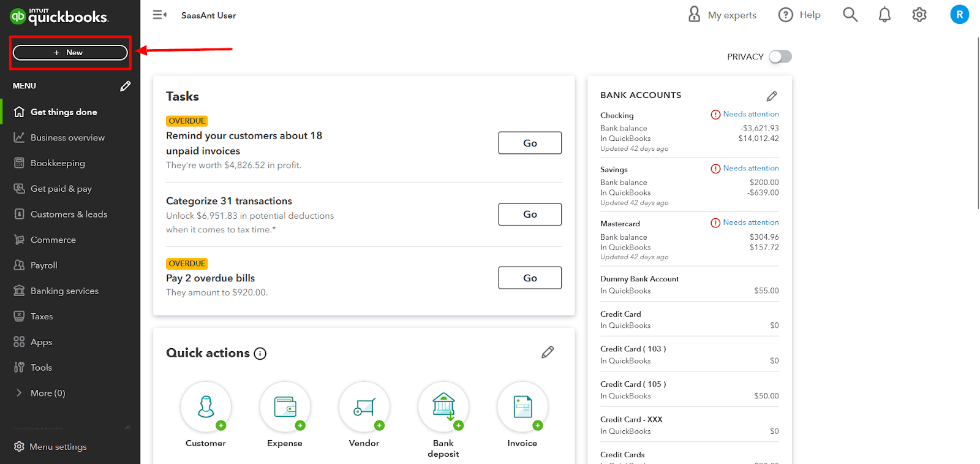Select Credit Card ( 105 ) account

(x=633, y=384)
